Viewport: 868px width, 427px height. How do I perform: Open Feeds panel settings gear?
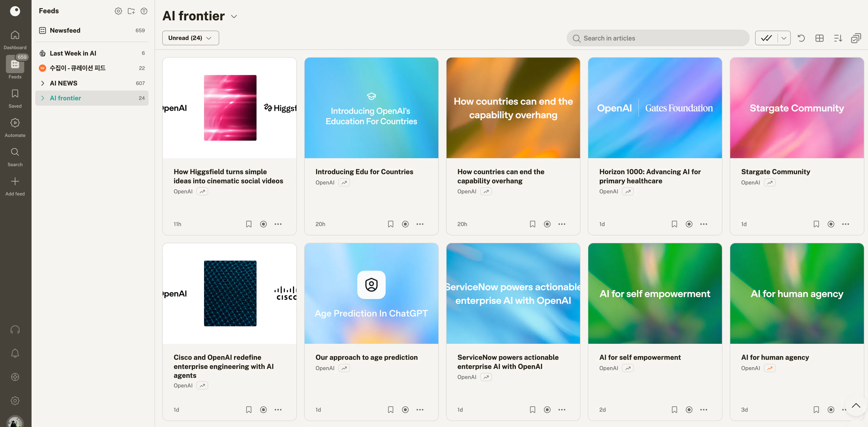118,11
